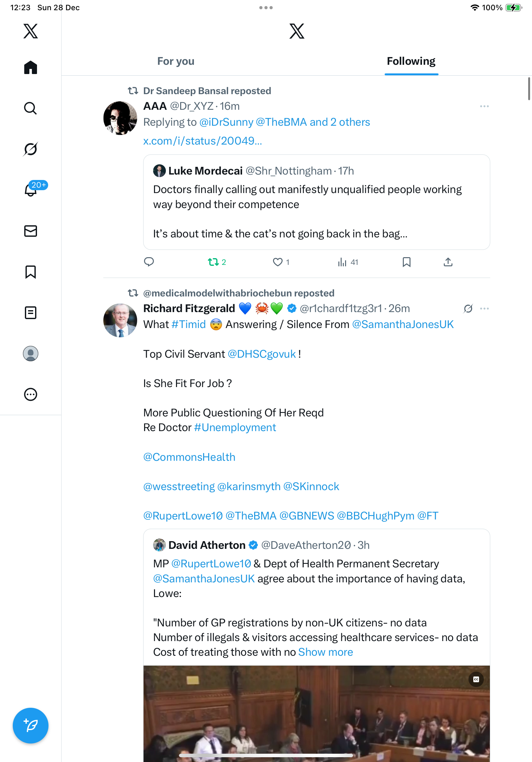Like the AAA post

(x=277, y=262)
